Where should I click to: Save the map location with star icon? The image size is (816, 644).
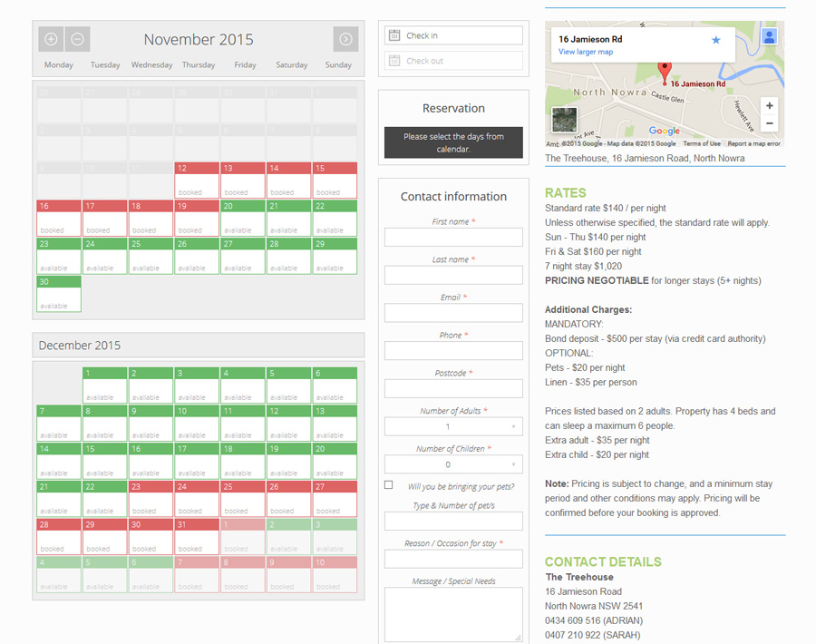[x=716, y=40]
